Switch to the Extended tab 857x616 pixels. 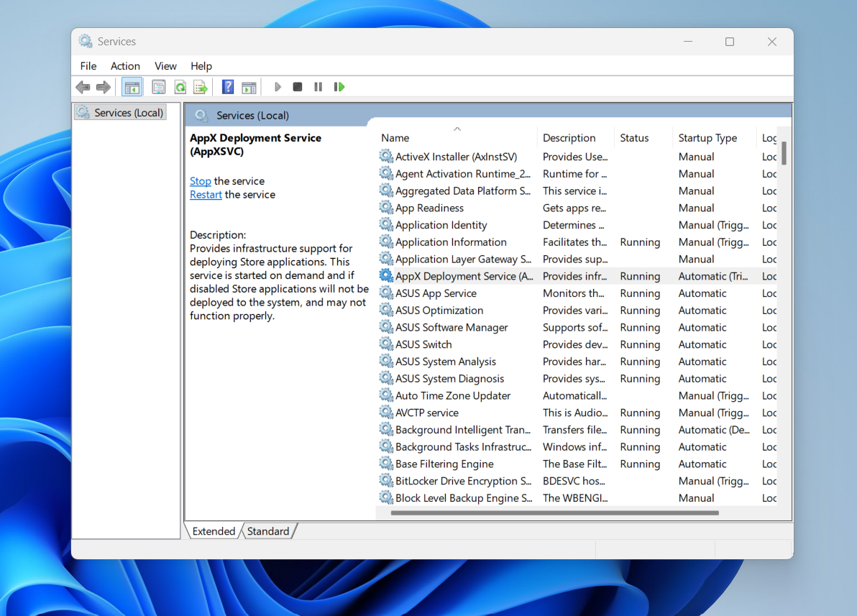point(214,531)
